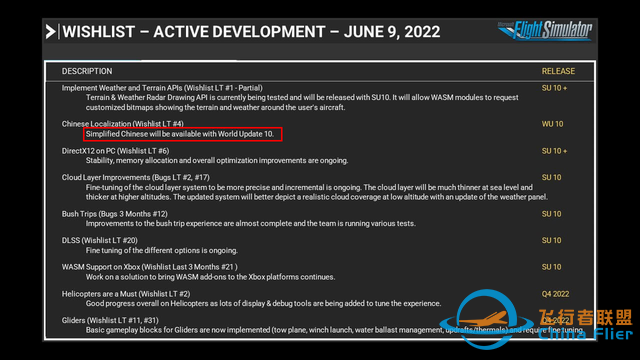Open WASM Support on Xbox entry
Image resolution: width=640 pixels, height=360 pixels.
pos(149,267)
